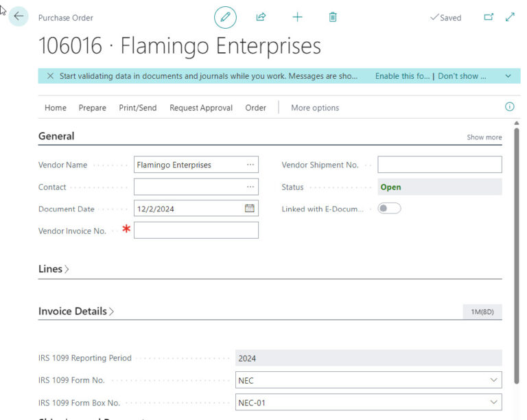Click Enable this for me link

402,76
